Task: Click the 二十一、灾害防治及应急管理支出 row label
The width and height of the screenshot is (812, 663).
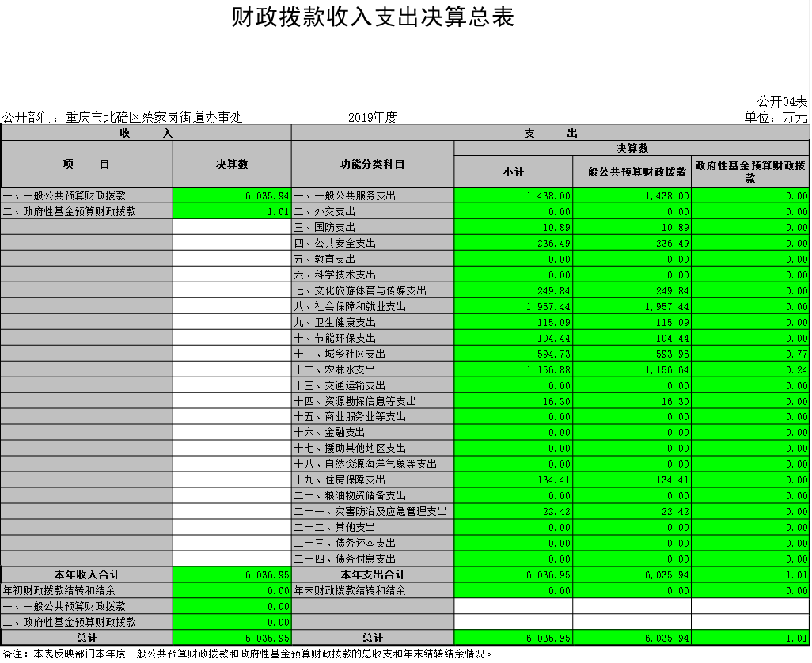Action: pos(370,511)
